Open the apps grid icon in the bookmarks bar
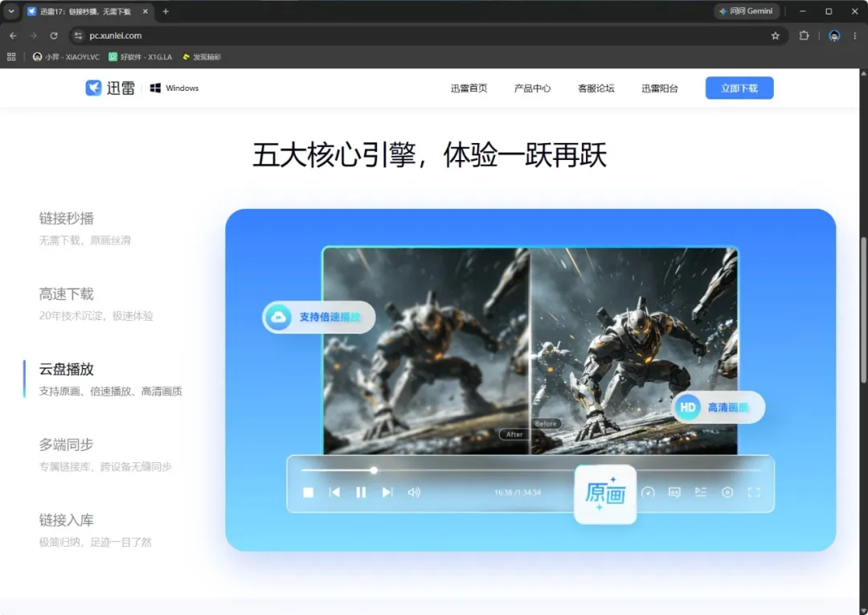This screenshot has height=615, width=868. pyautogui.click(x=11, y=56)
